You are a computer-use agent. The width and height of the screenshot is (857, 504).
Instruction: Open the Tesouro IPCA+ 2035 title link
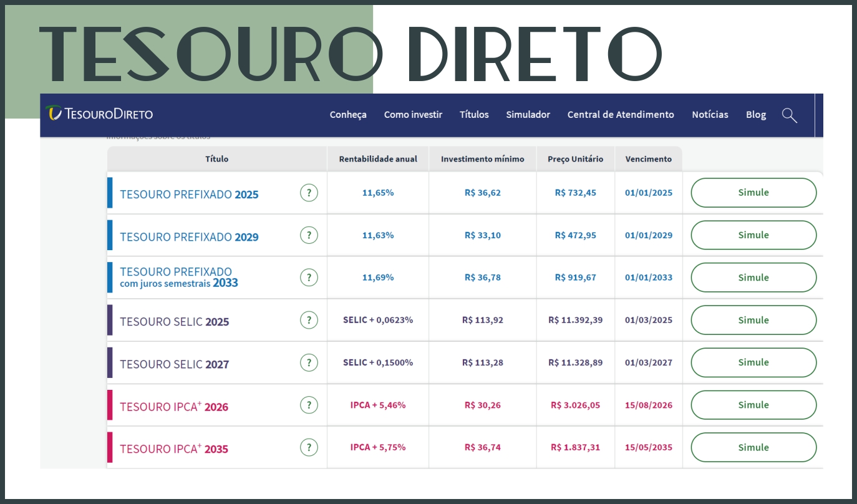point(174,449)
